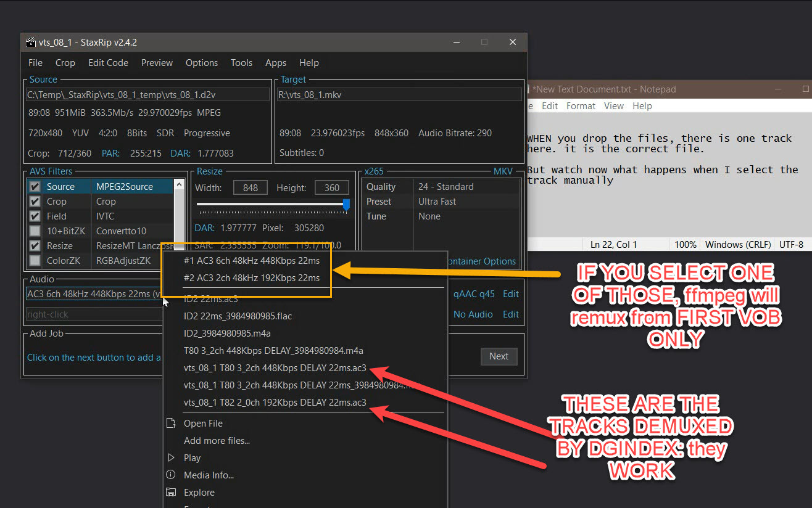
Task: Click the qAAC q45 audio profile link
Action: click(x=474, y=294)
